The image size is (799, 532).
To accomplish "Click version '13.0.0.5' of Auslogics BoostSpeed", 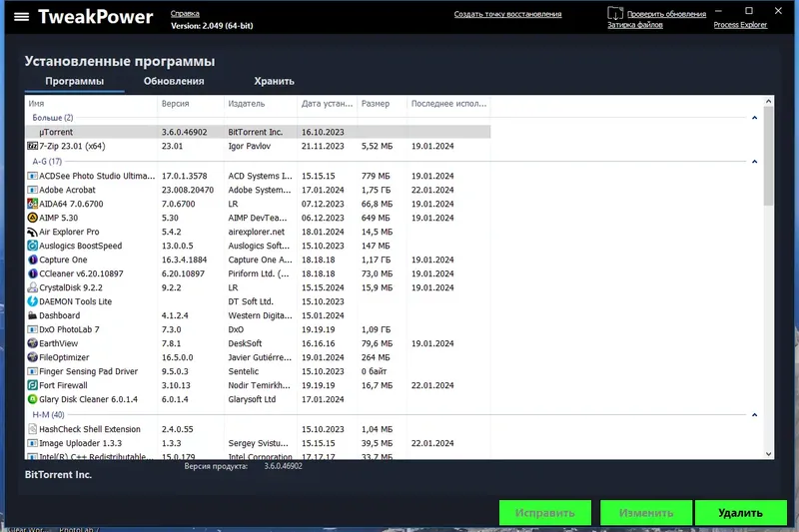I will (178, 246).
